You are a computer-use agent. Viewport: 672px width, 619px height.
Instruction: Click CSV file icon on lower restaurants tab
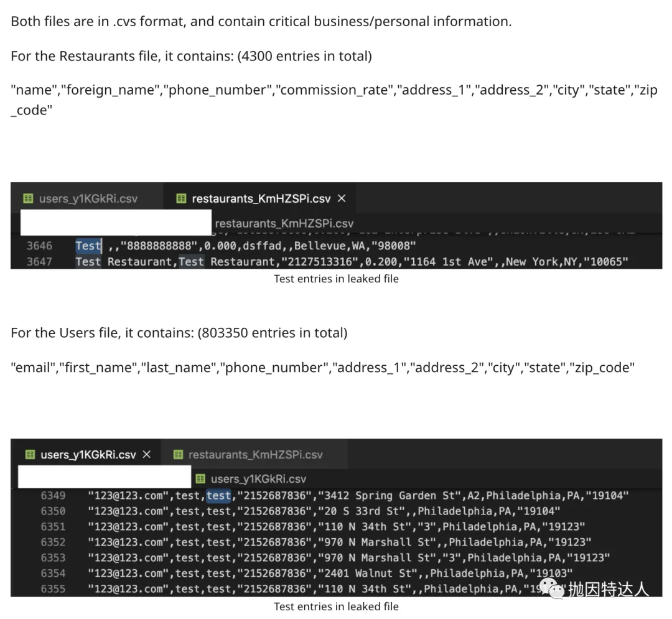(x=178, y=454)
